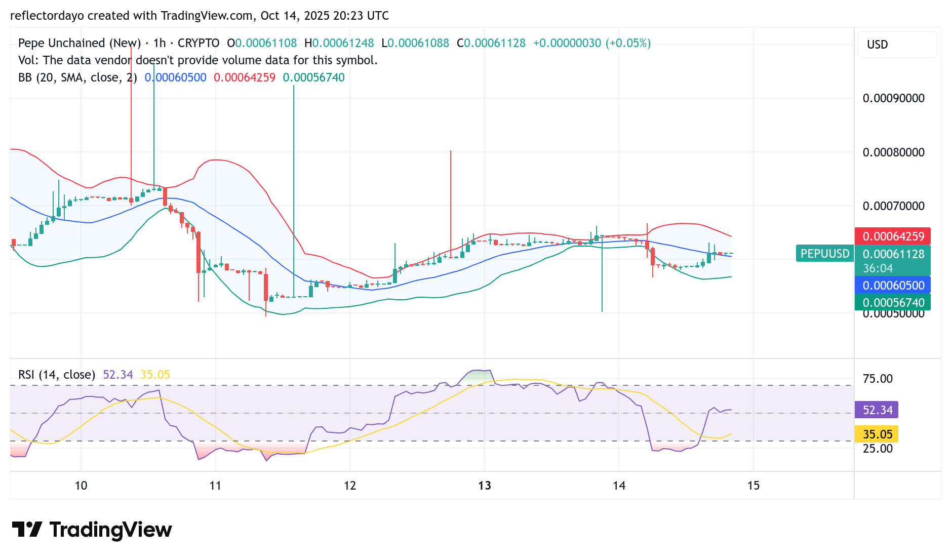The width and height of the screenshot is (951, 560).
Task: Click the 1h interval label in legend
Action: pyautogui.click(x=160, y=43)
